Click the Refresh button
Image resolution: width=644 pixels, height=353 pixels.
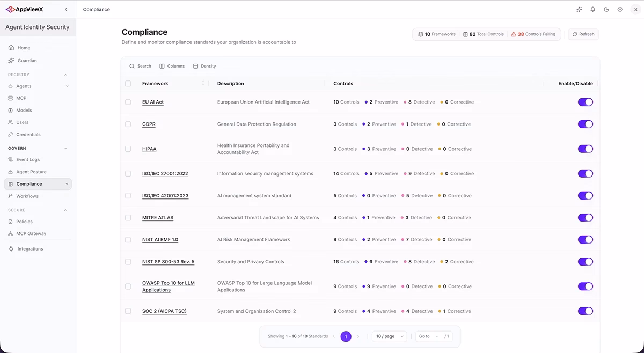coord(583,34)
